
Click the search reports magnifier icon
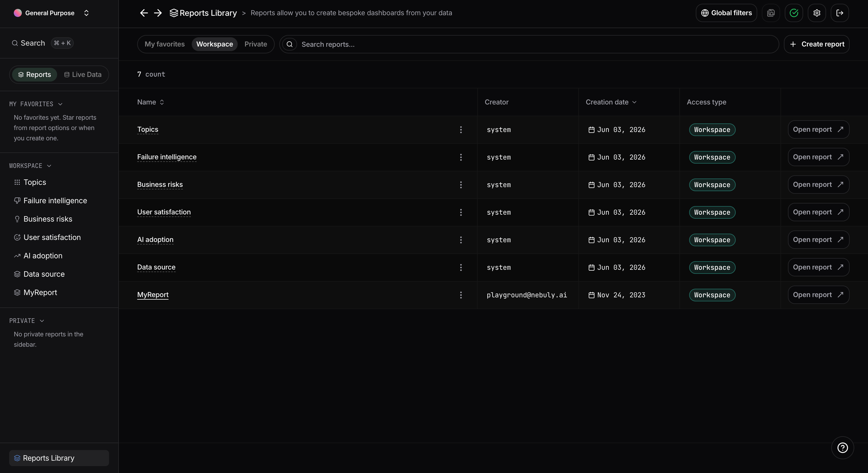click(289, 44)
